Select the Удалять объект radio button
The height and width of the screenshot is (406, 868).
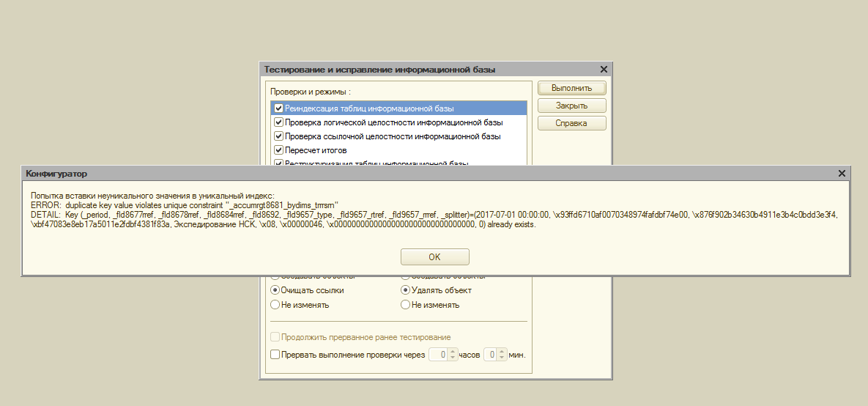point(406,290)
